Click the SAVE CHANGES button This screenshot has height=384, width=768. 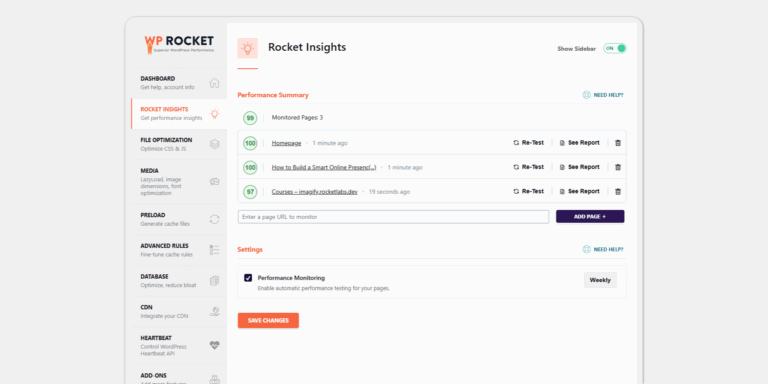click(x=268, y=320)
